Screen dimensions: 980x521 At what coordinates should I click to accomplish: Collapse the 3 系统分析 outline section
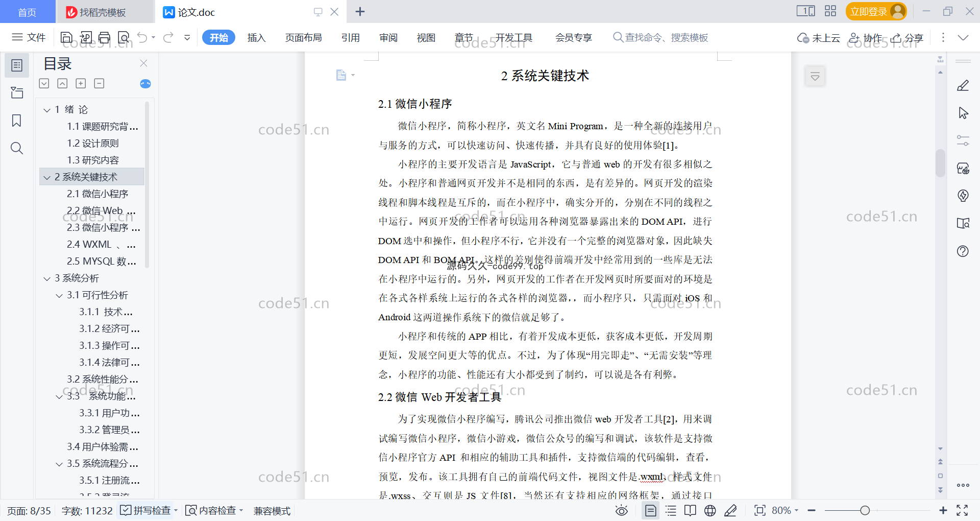tap(47, 278)
